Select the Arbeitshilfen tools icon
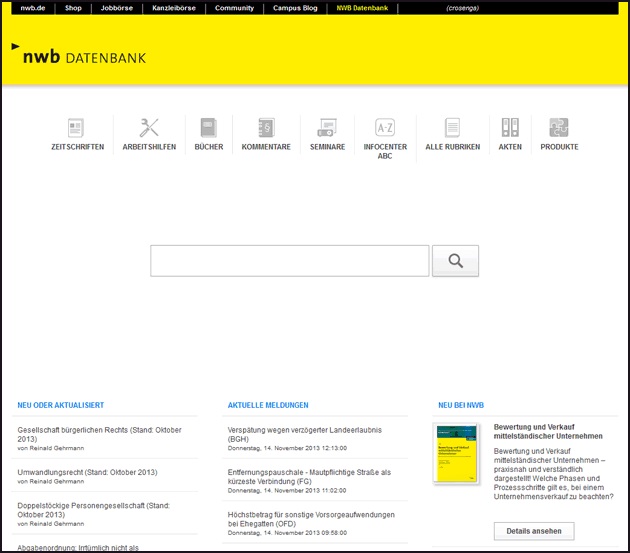 pos(149,128)
